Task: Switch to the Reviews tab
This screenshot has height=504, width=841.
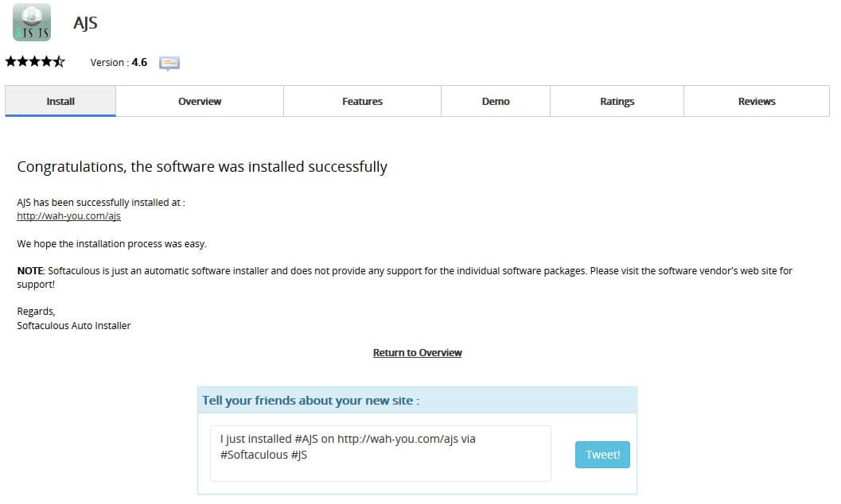Action: tap(757, 101)
